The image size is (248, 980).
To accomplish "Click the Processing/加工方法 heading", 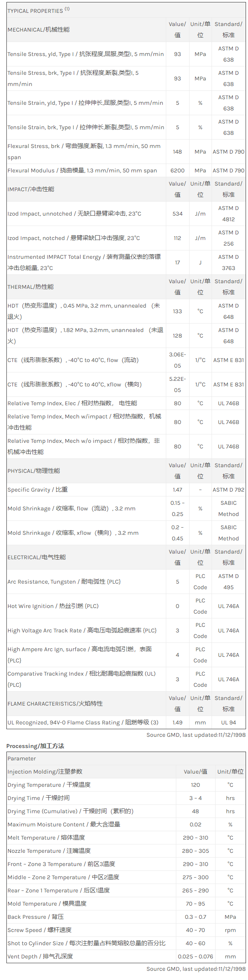I will pyautogui.click(x=35, y=746).
